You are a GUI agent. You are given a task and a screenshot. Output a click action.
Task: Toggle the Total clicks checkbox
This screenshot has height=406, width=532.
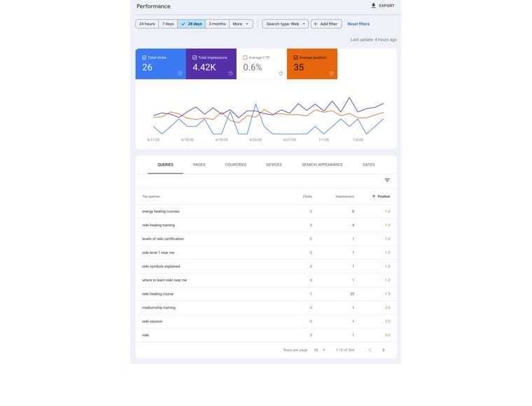(x=144, y=57)
